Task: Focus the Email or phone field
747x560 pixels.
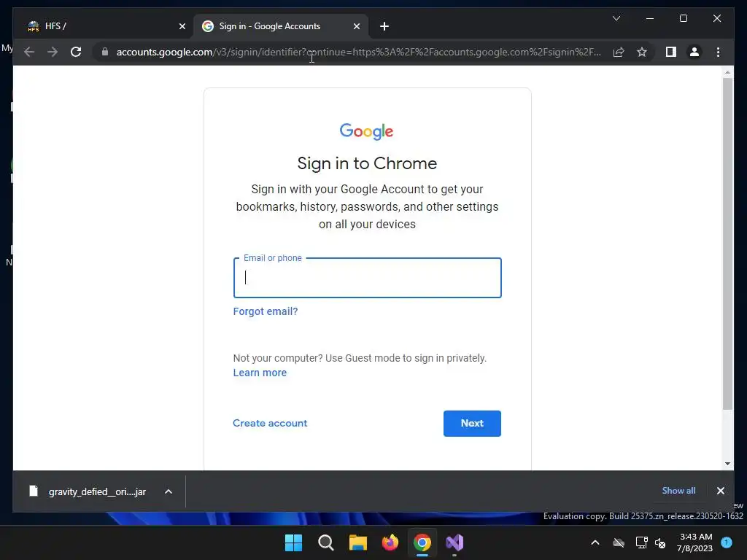Action: (x=368, y=278)
